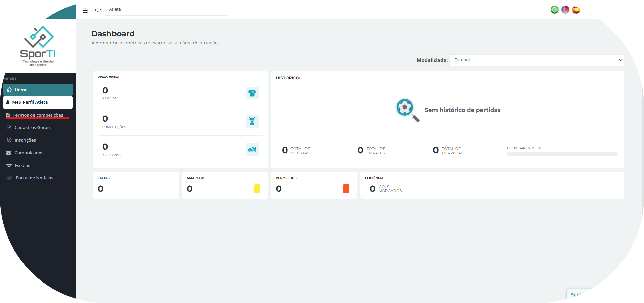This screenshot has width=644, height=303.
Task: Open the Modalidade Futebol dropdown
Action: click(536, 60)
